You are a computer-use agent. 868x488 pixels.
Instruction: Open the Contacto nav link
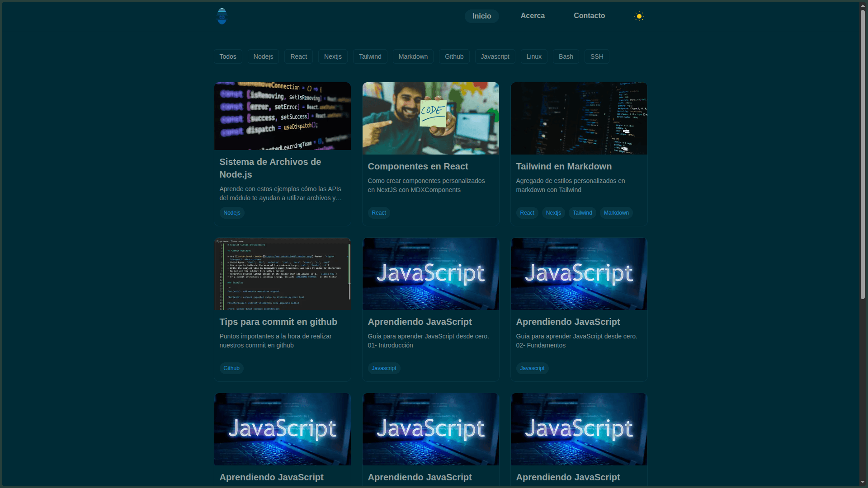[x=589, y=16]
